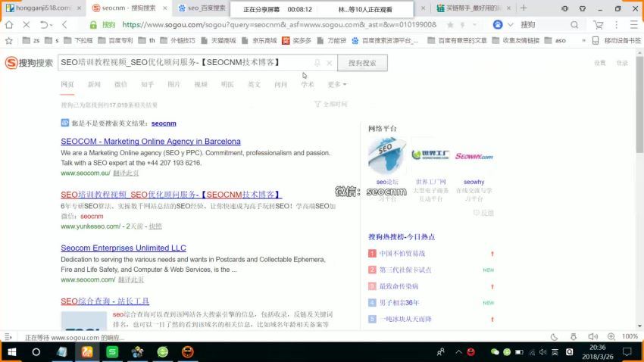Open the Windows Start button
This screenshot has width=644, height=362.
pos(11,352)
